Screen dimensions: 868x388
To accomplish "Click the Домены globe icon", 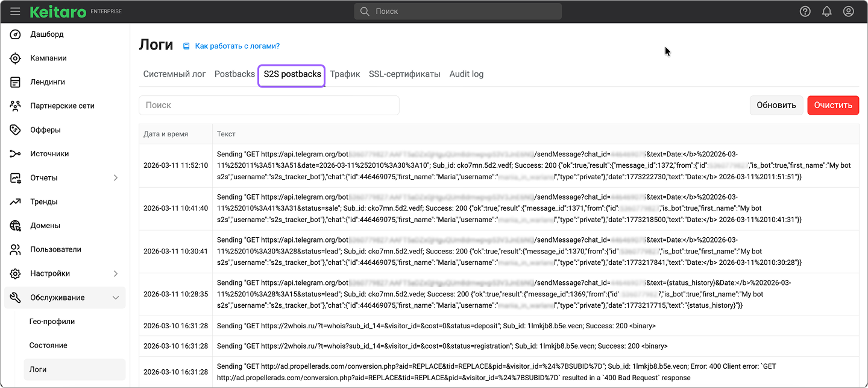I will (16, 226).
